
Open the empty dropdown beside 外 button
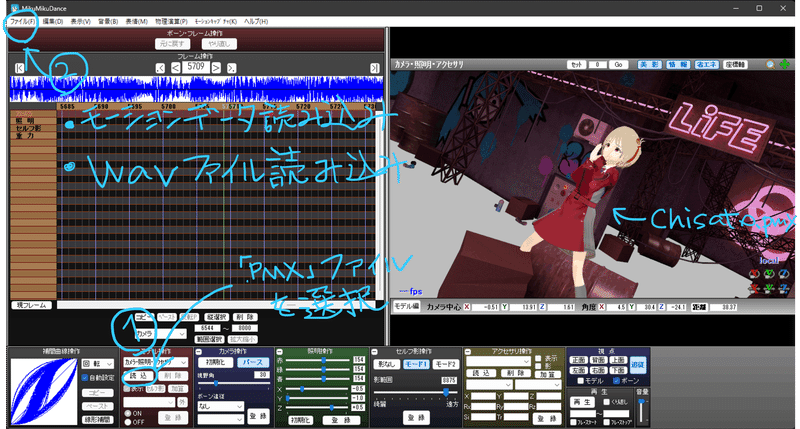[149, 402]
